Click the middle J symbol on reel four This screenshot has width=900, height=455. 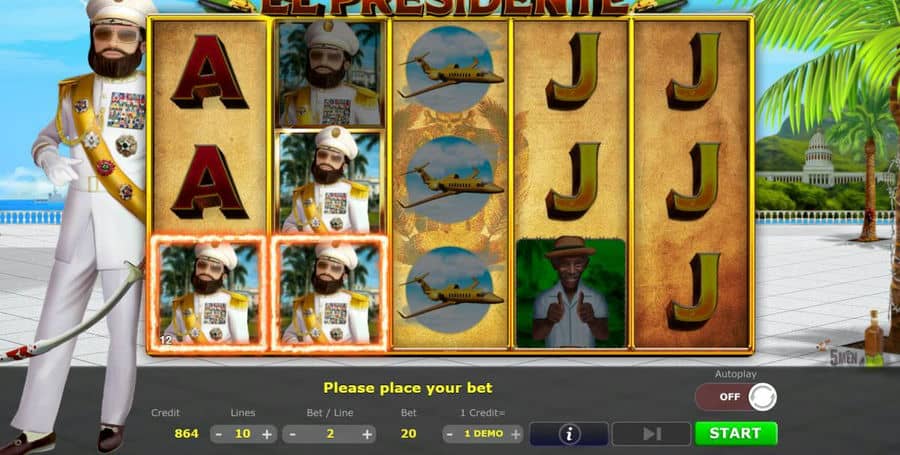coord(572,181)
